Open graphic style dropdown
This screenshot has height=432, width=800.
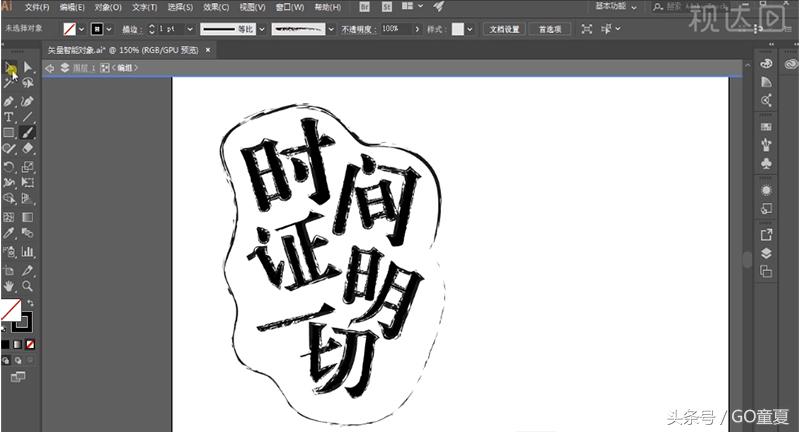pyautogui.click(x=470, y=29)
